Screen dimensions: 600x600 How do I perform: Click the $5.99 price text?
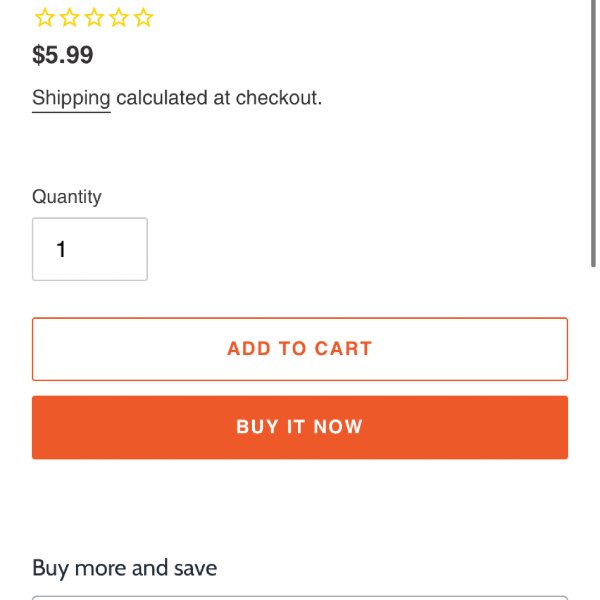click(63, 55)
